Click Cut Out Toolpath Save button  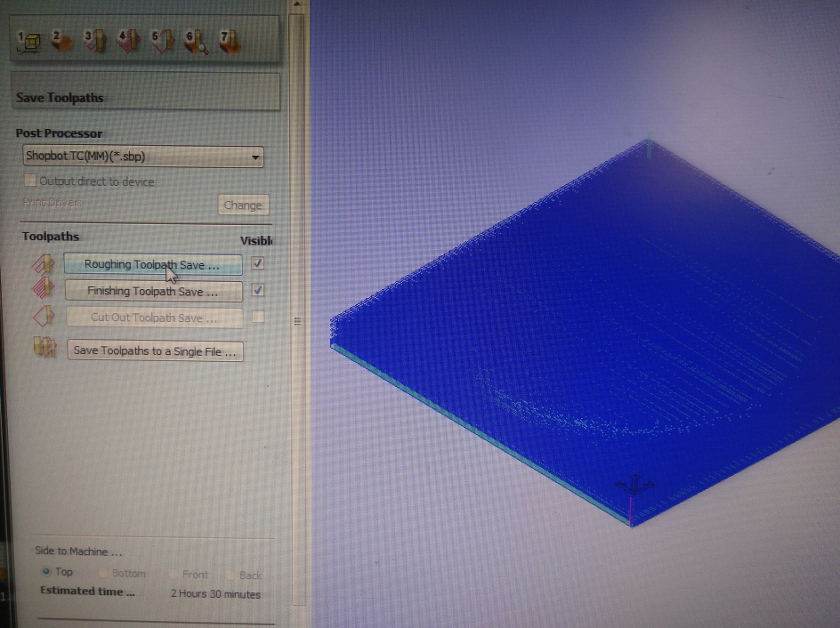tap(154, 318)
